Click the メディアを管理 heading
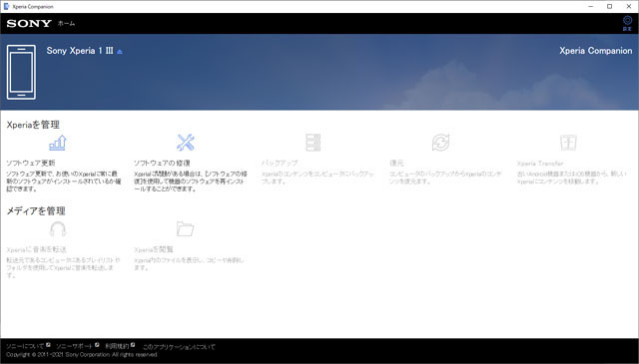 pyautogui.click(x=36, y=210)
